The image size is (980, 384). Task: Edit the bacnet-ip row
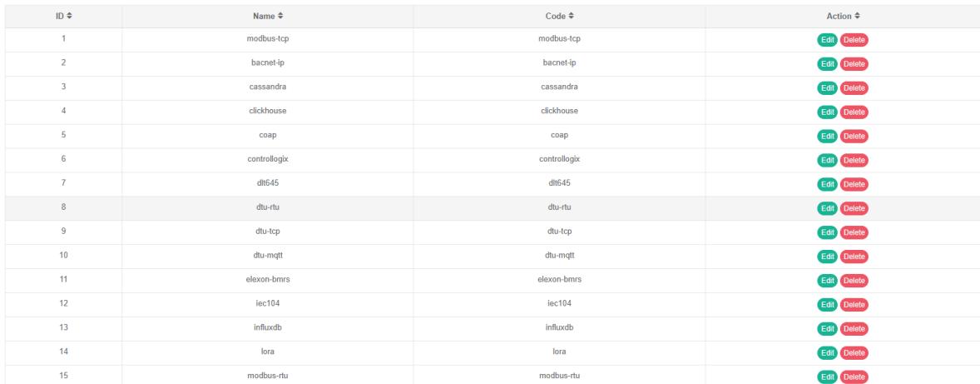828,64
